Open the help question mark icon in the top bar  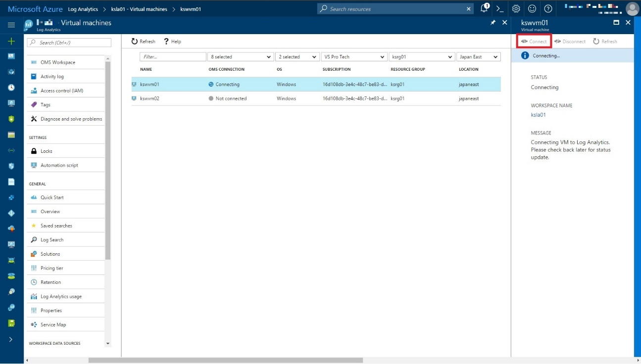pos(548,8)
